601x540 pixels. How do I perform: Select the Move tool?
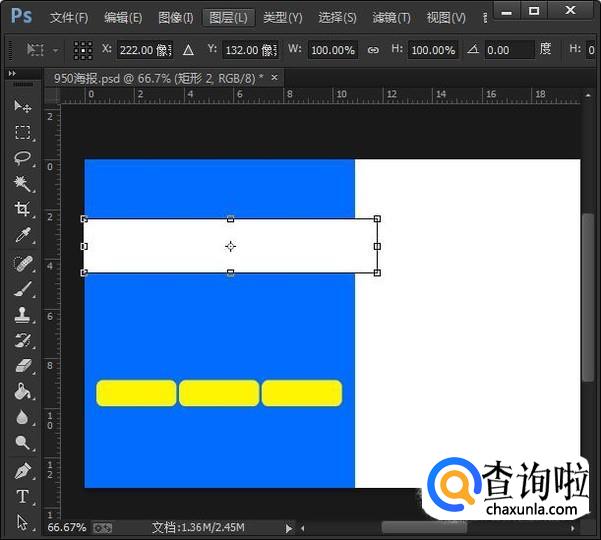(22, 107)
